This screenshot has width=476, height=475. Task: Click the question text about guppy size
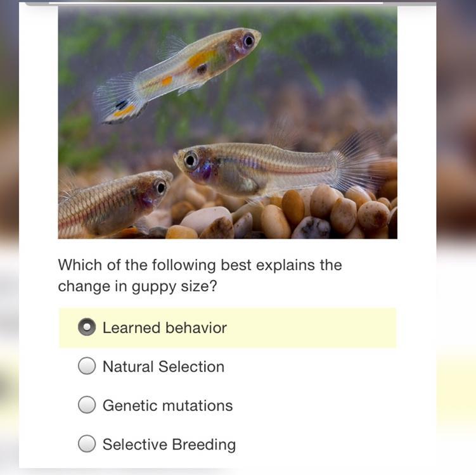pyautogui.click(x=200, y=275)
